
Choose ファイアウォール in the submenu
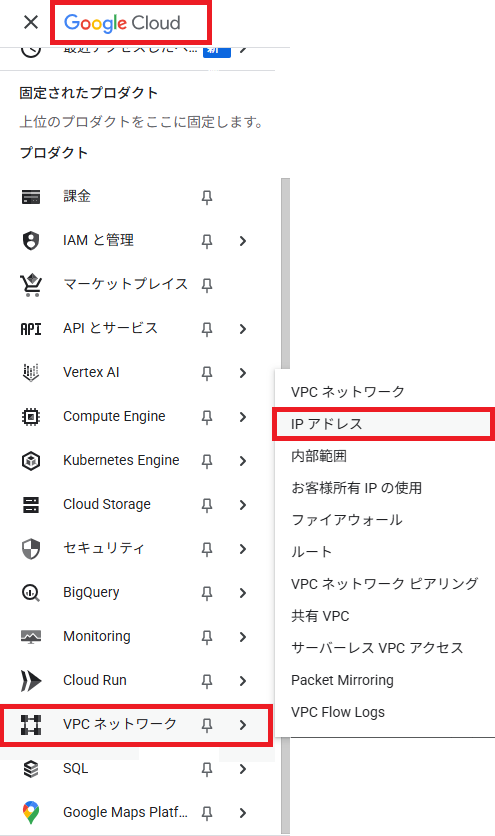[347, 520]
